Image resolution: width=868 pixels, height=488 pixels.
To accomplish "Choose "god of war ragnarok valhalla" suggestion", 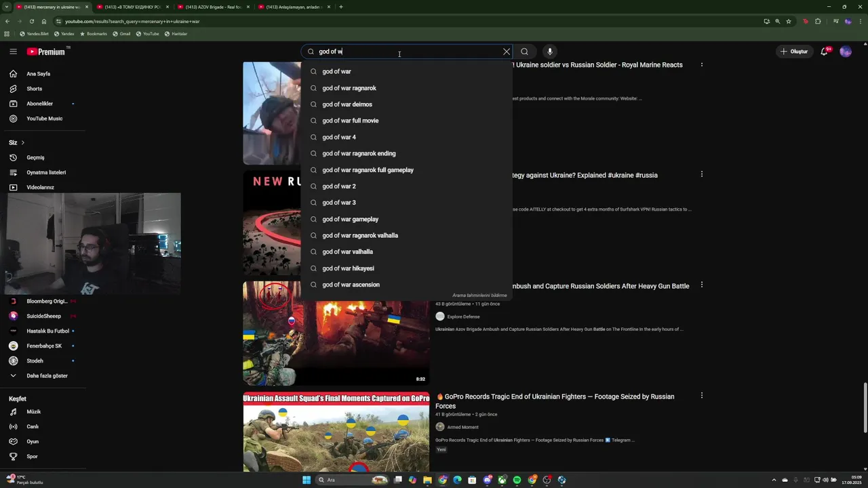I will pos(407,235).
